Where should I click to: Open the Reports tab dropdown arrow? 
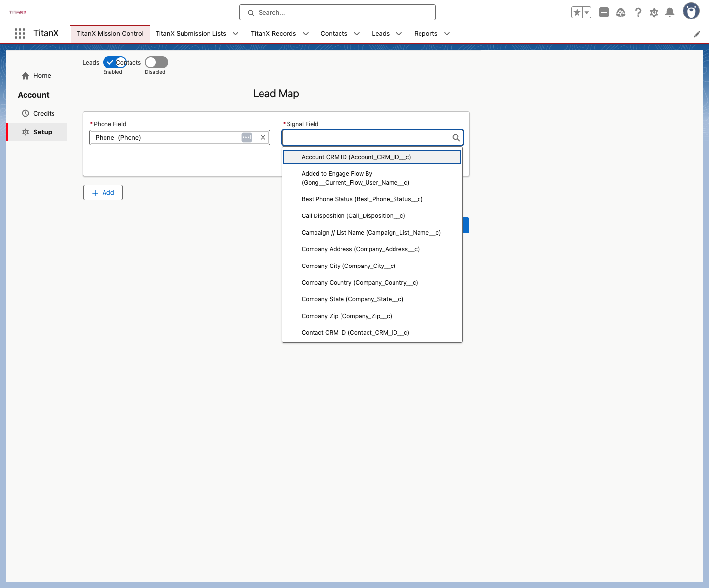[447, 34]
